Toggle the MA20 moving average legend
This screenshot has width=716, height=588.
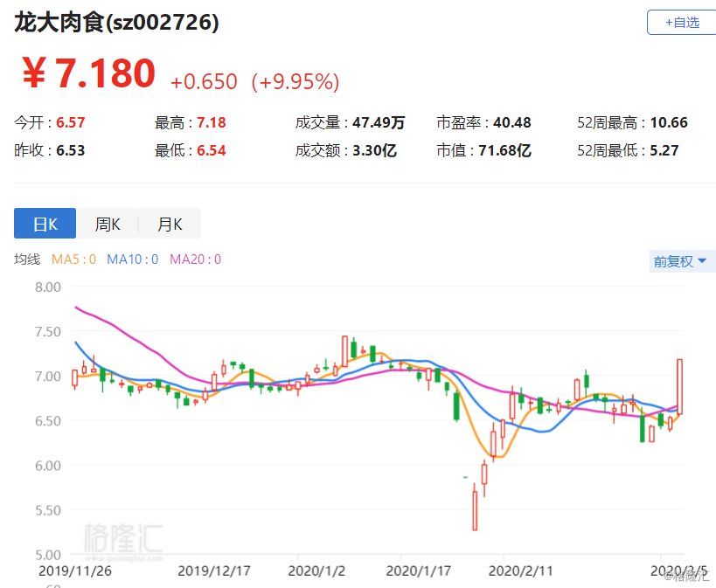click(x=195, y=259)
